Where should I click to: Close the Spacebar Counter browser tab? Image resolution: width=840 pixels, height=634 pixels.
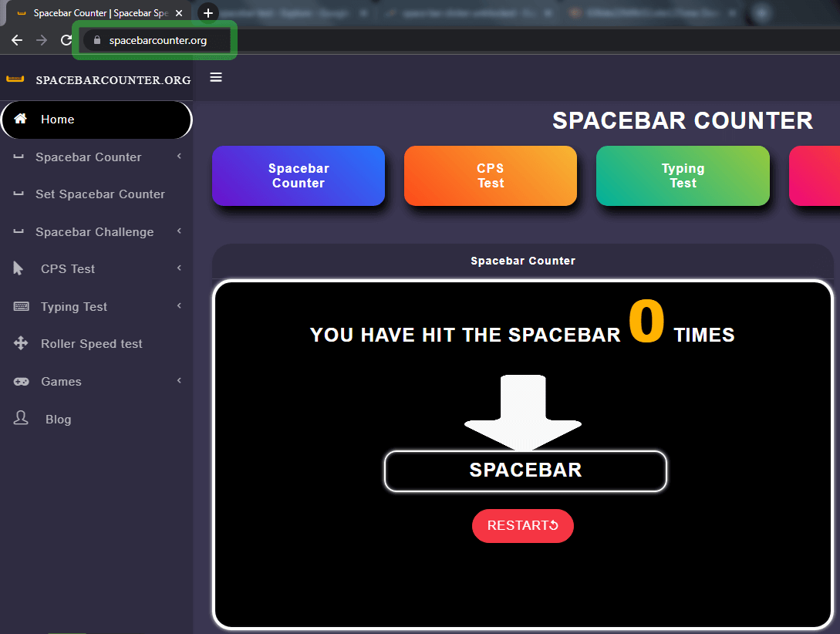(179, 13)
